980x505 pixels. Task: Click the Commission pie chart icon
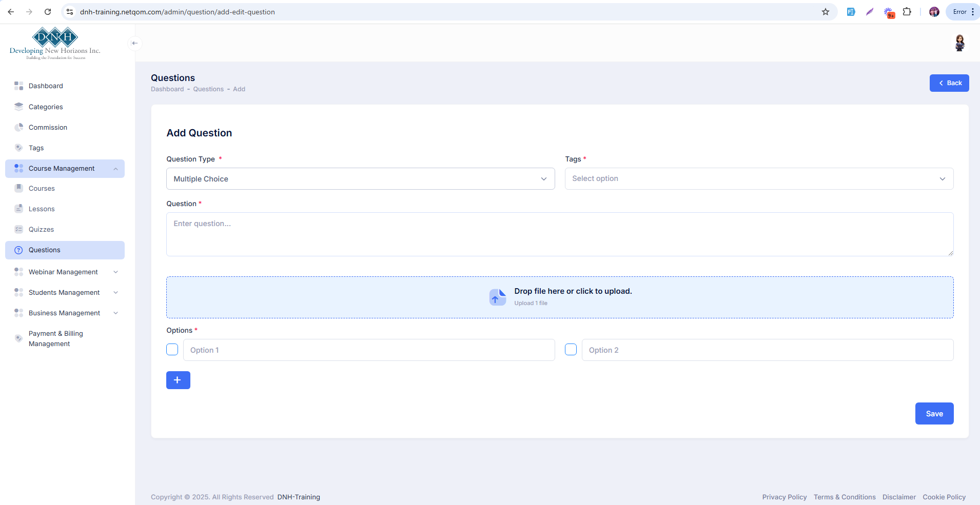pos(19,127)
